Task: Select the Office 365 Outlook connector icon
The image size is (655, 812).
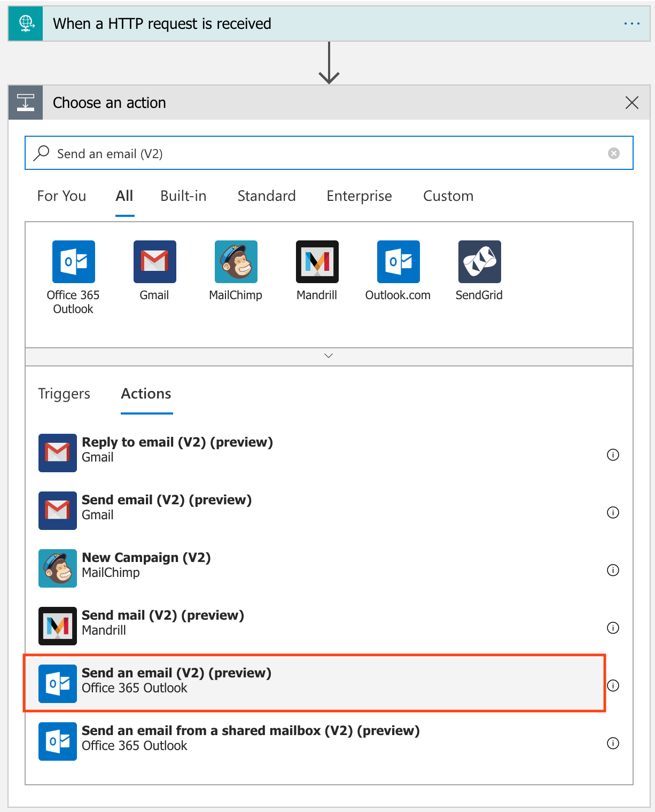Action: (74, 262)
